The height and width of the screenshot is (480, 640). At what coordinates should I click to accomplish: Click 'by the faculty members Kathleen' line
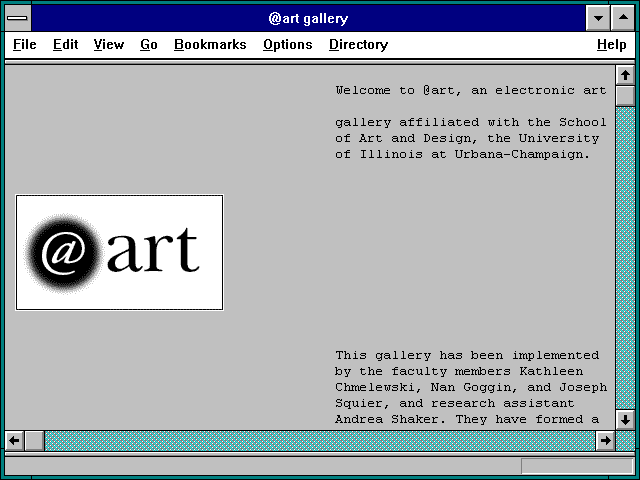[x=459, y=371]
